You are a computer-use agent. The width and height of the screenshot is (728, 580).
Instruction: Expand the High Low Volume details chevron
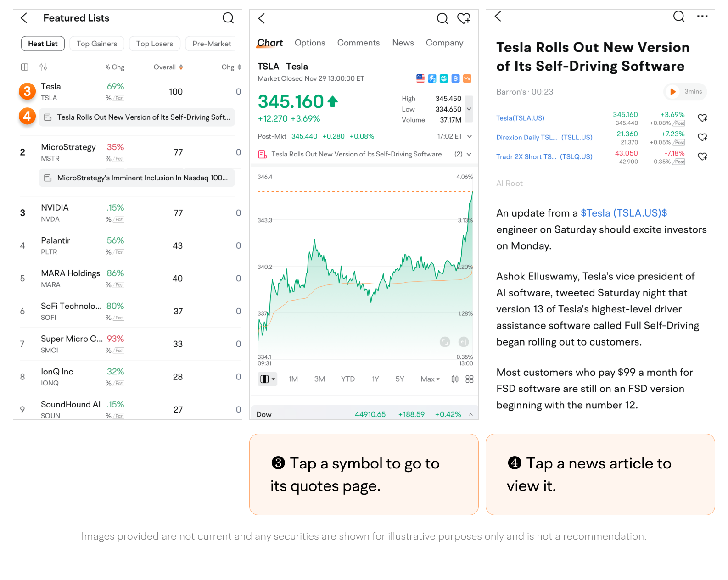[469, 109]
